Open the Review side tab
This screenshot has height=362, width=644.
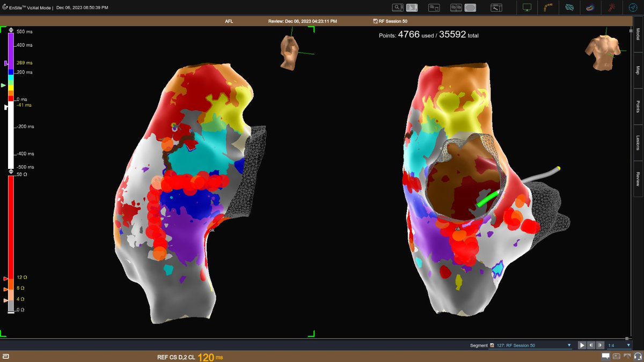coord(637,179)
